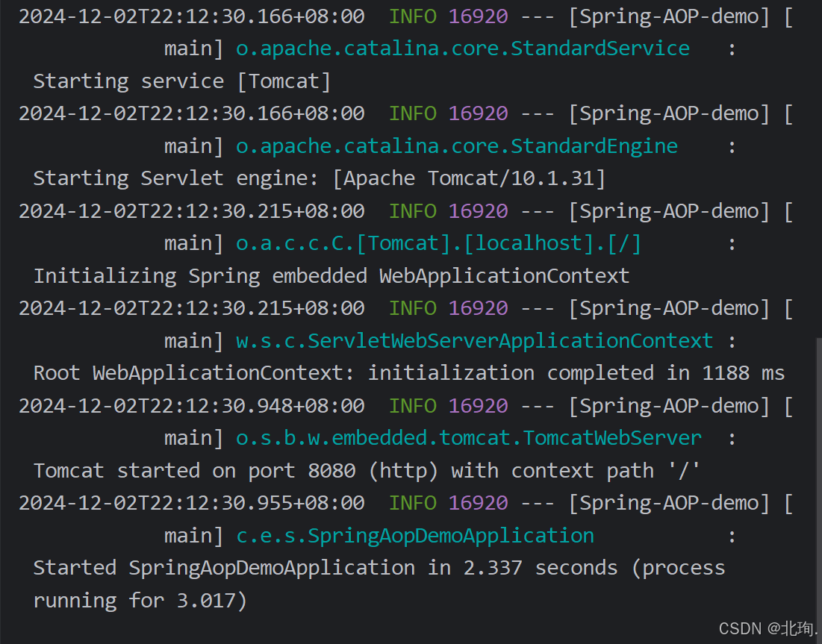This screenshot has height=644, width=822.
Task: Click the first INFO log level label
Action: [x=412, y=16]
